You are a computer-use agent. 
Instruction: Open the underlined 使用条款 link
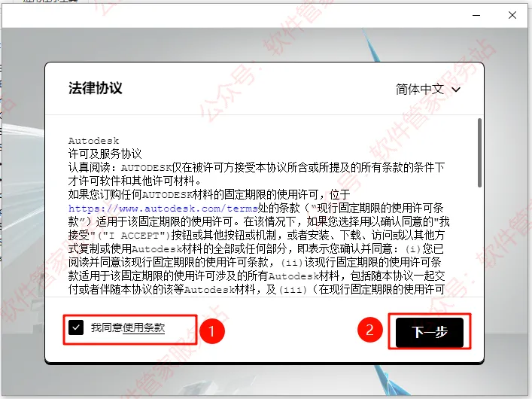(x=144, y=327)
